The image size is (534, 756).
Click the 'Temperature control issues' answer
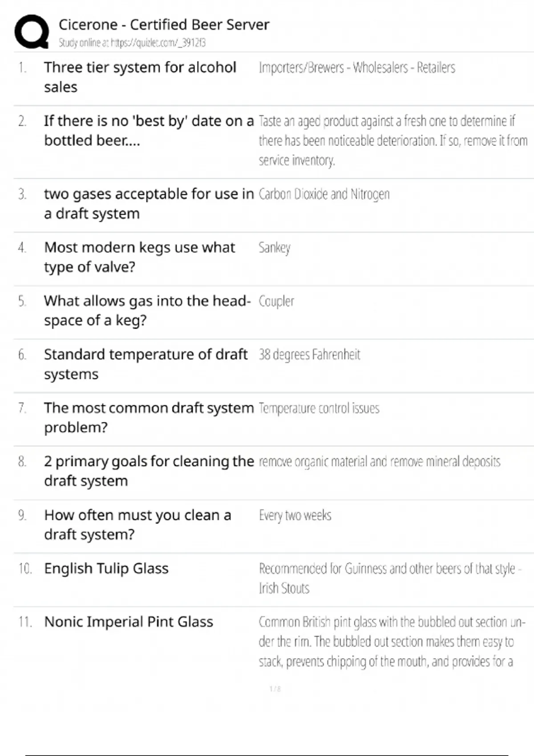point(319,408)
